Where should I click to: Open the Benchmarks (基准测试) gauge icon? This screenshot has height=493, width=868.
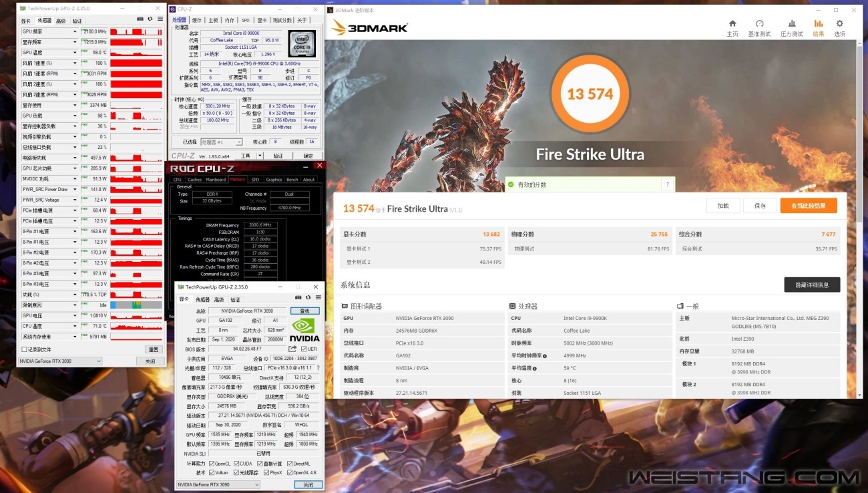coord(759,27)
